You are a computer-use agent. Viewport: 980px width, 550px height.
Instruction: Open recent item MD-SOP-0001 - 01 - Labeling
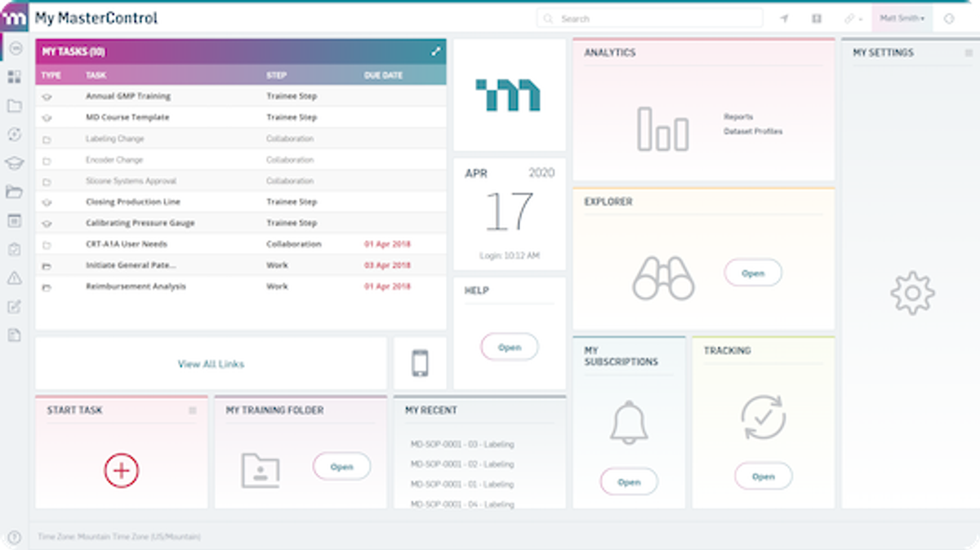coord(462,485)
